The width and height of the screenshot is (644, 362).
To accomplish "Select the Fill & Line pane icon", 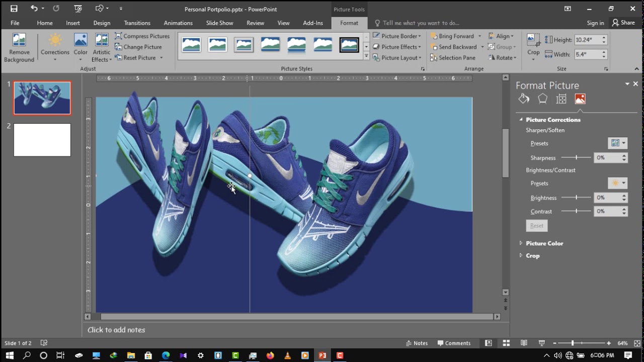I will click(x=524, y=99).
